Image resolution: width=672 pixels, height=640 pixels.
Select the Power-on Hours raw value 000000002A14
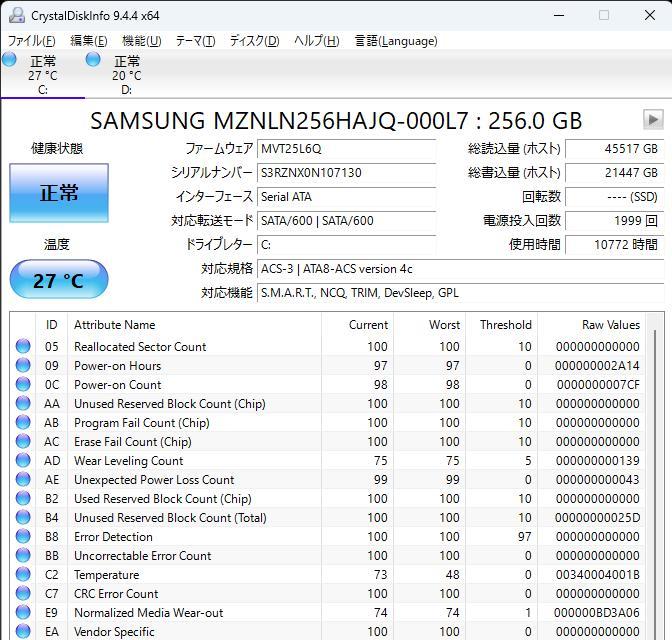597,366
